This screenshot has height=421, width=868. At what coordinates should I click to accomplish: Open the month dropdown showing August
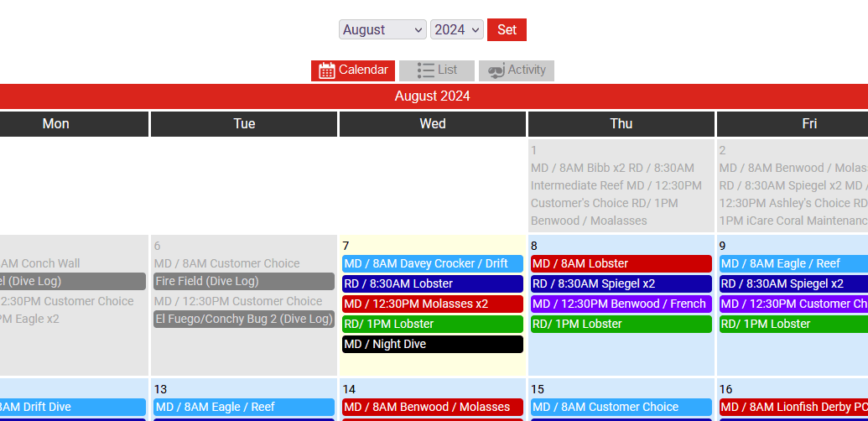[382, 29]
